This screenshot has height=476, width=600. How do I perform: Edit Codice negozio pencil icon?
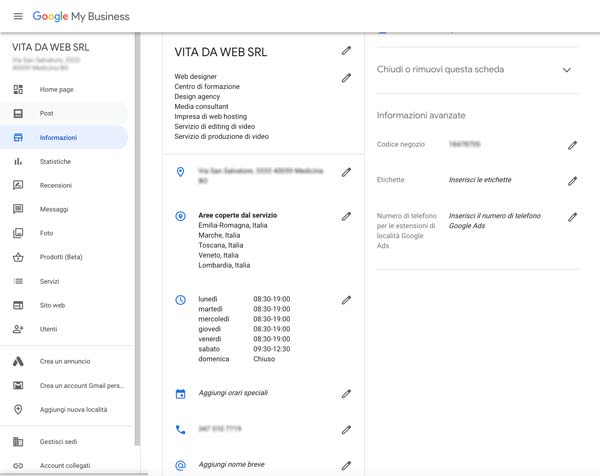point(572,145)
